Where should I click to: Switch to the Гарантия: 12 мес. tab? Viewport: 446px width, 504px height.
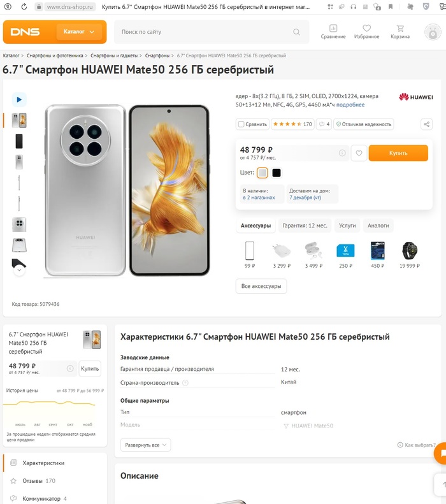(305, 226)
